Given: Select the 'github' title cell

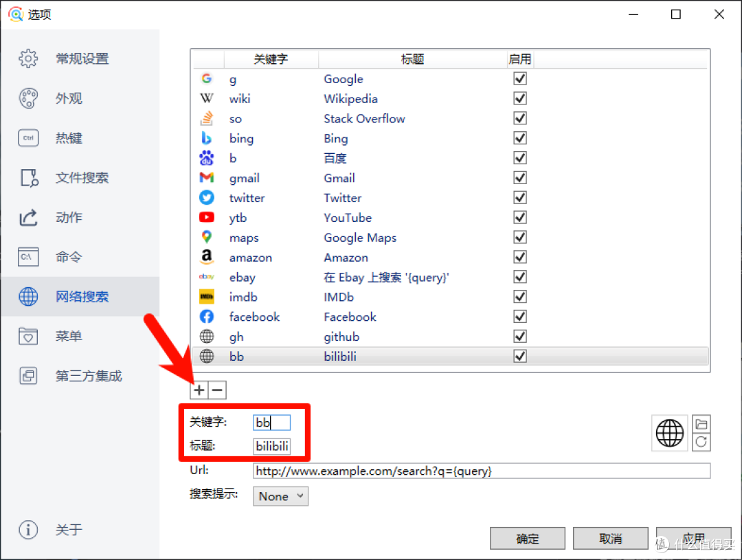Looking at the screenshot, I should [x=341, y=337].
